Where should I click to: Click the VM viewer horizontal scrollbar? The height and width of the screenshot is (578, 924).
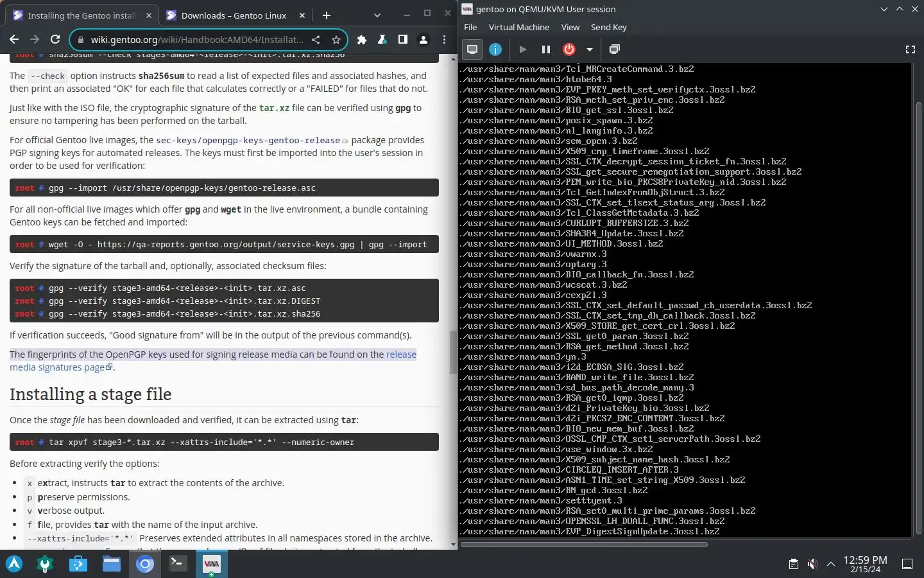point(584,545)
